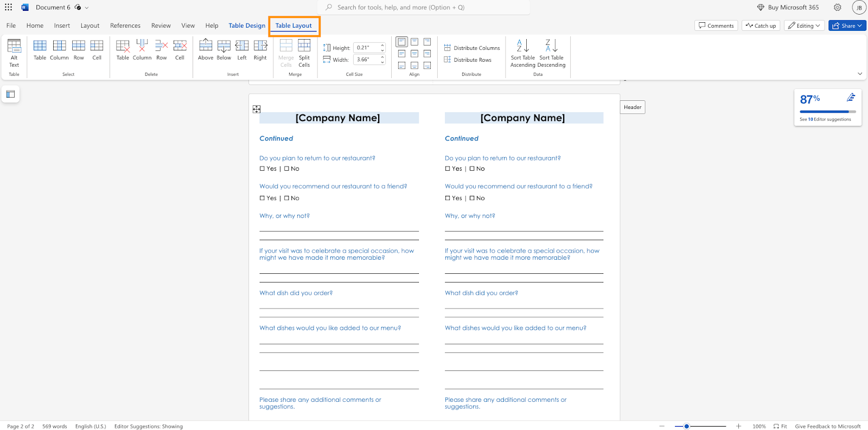Switch to the References tab
Screen dimensions: 868x430
point(125,25)
